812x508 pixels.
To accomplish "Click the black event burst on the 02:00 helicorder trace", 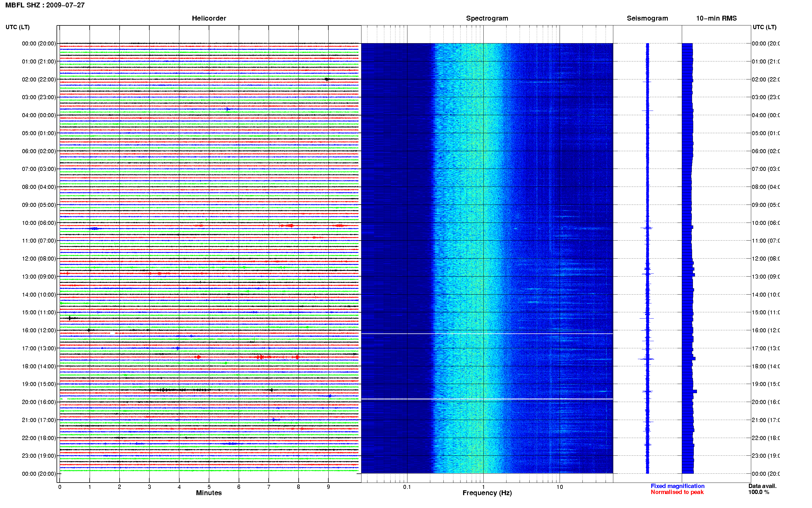I will [327, 79].
